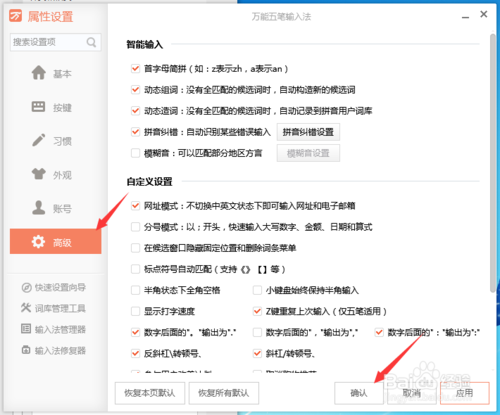Click the 取消 button
500x415 pixels.
pos(412,393)
